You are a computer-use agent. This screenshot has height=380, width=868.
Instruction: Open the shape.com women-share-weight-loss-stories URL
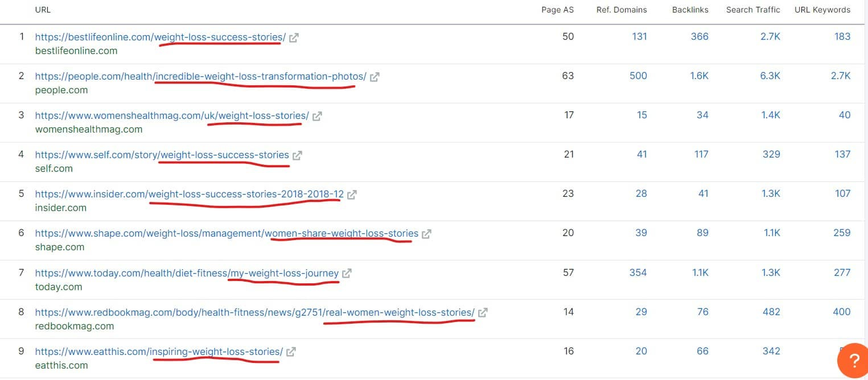click(x=227, y=233)
